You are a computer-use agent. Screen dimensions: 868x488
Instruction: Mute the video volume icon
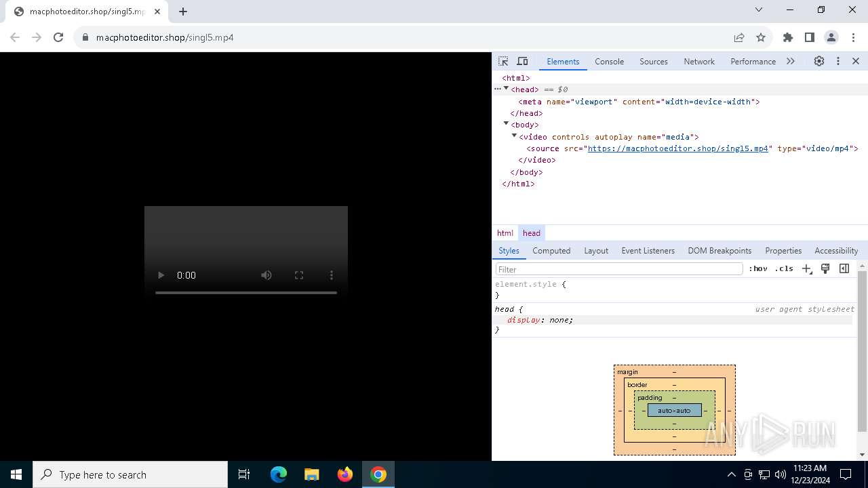pyautogui.click(x=267, y=275)
